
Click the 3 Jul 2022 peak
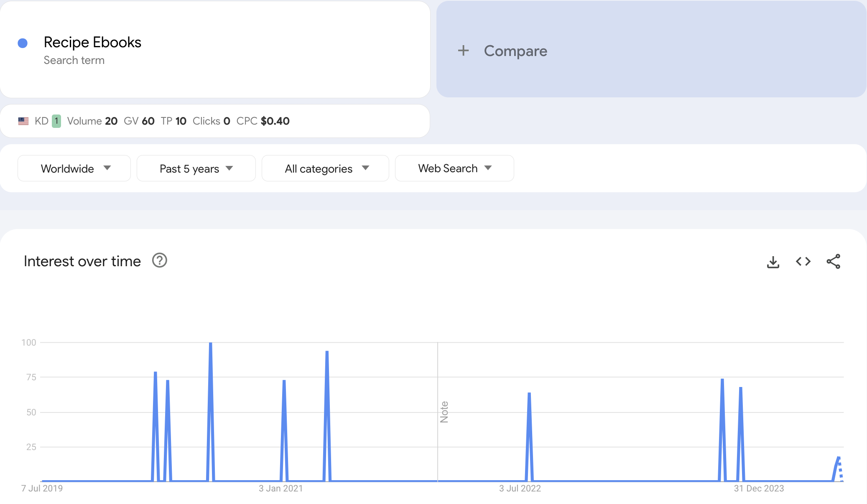click(x=529, y=395)
